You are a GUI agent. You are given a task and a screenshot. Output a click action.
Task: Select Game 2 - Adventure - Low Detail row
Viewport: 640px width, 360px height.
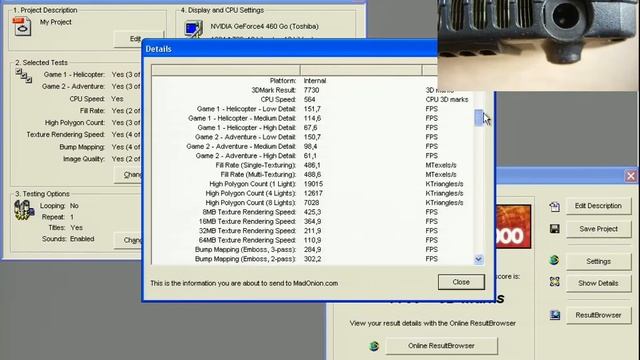click(x=312, y=137)
